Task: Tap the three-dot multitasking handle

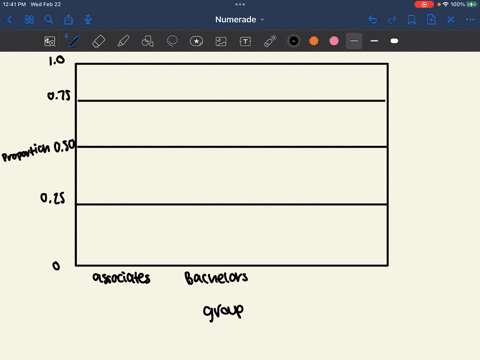Action: click(240, 4)
